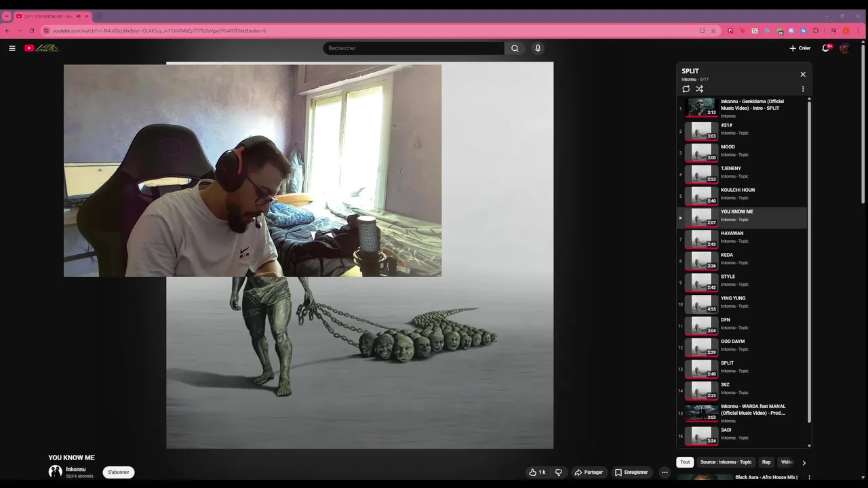The image size is (868, 488).
Task: Play playlist track GOD DAYM
Action: [x=742, y=347]
